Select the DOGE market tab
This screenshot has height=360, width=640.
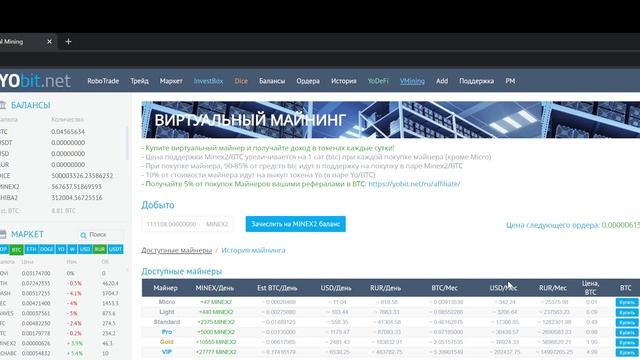pos(46,249)
